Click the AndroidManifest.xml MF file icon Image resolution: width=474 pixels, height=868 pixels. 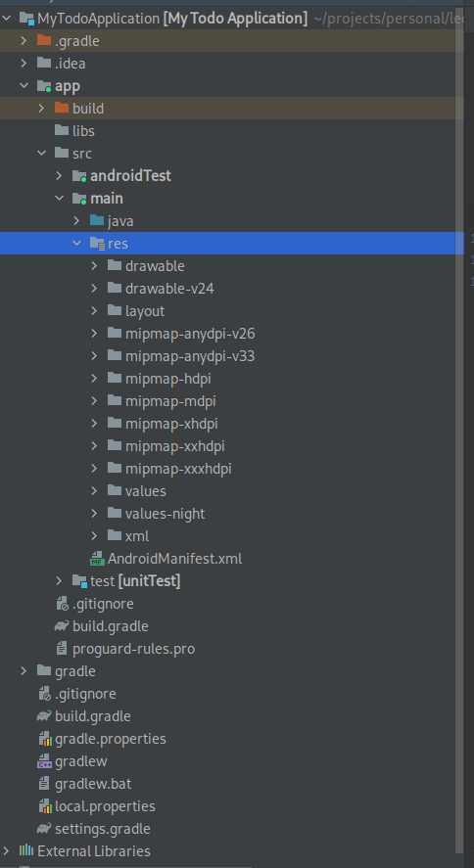coord(97,559)
